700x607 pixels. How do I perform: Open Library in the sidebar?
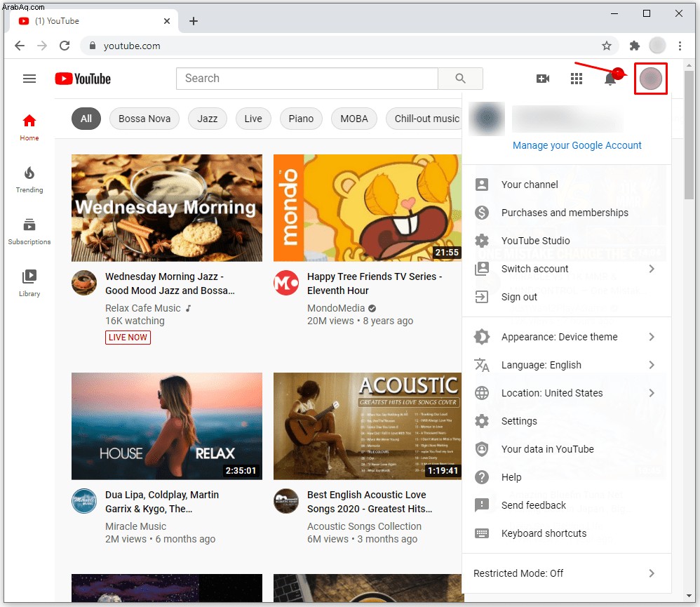[x=29, y=284]
